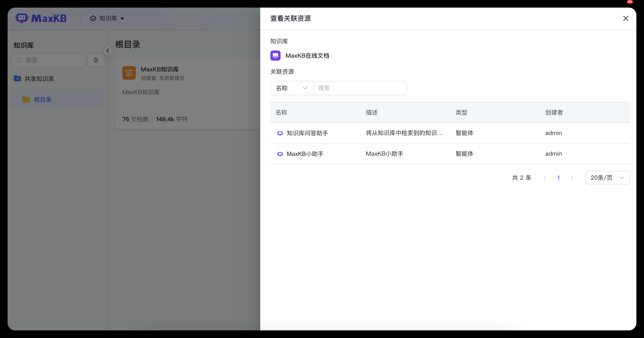
Task: Open the 20条/页 page size dropdown
Action: click(x=607, y=177)
